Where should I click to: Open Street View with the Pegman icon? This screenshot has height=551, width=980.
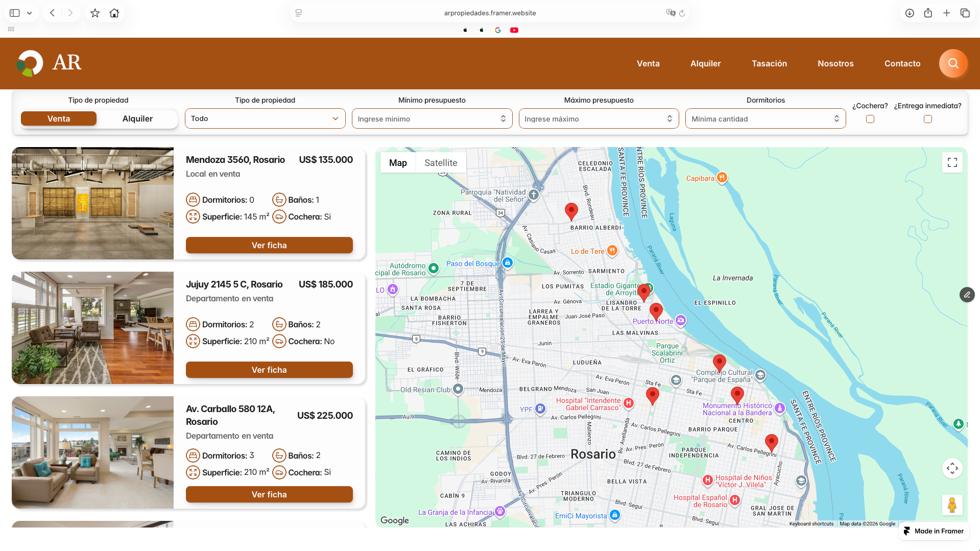coord(952,505)
